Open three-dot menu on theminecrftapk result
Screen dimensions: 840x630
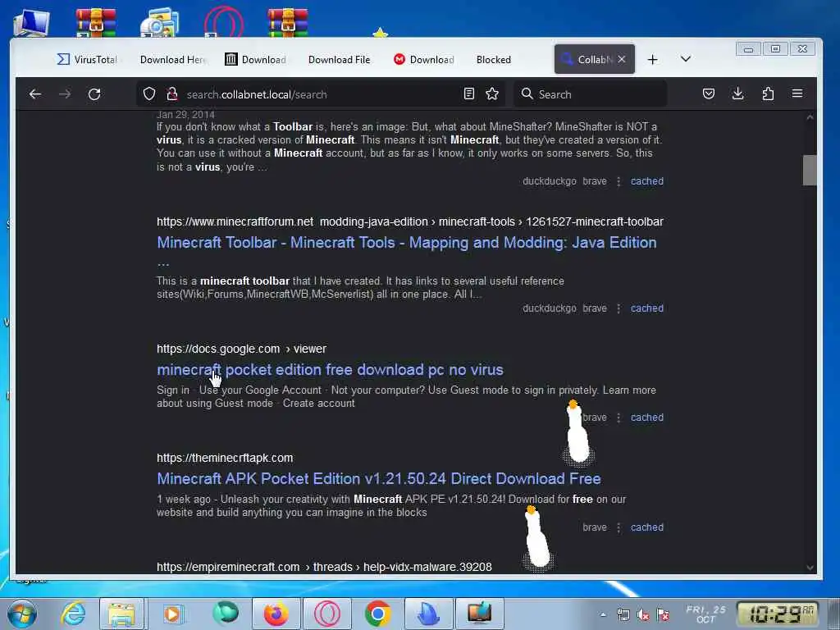click(619, 527)
